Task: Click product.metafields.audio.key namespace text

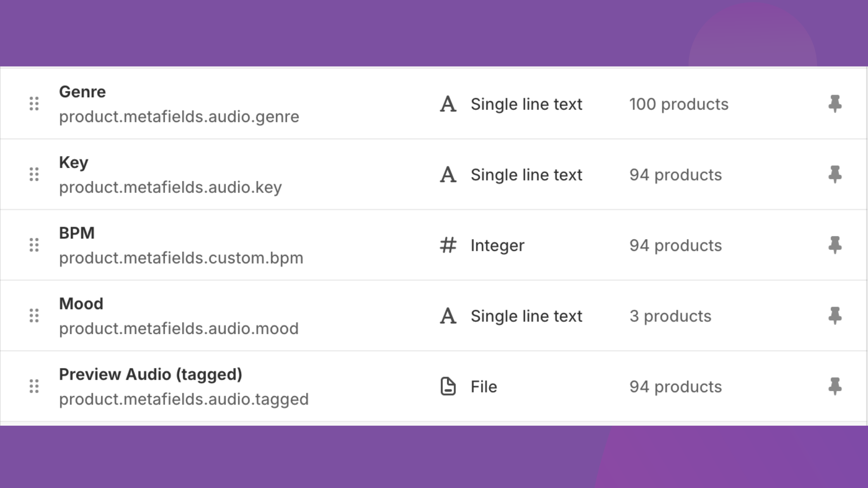Action: pyautogui.click(x=170, y=187)
